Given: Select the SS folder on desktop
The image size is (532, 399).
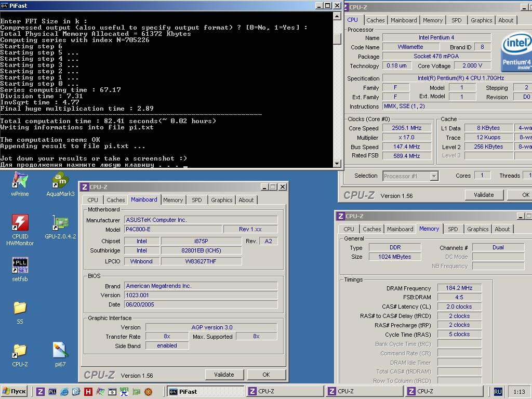Looking at the screenshot, I should click(20, 312).
